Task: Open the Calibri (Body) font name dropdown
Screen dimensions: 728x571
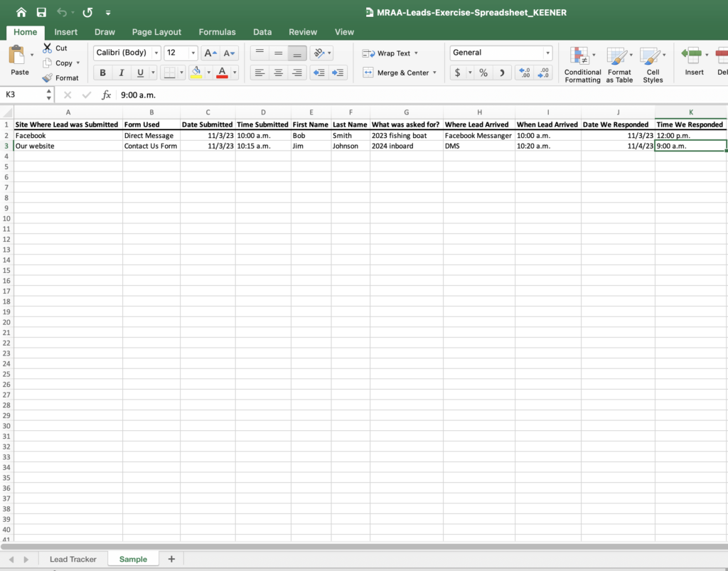Action: 156,53
